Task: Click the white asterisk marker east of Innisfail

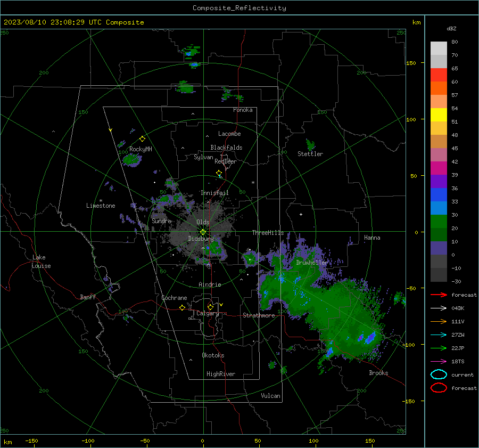Action: coord(253,183)
